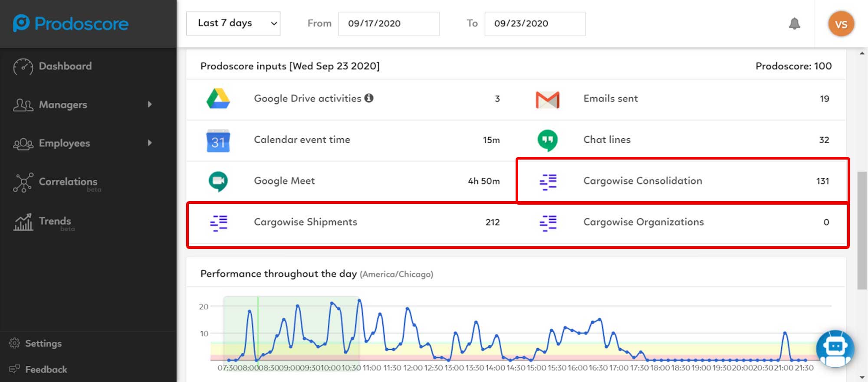This screenshot has width=868, height=382.
Task: Click the Cargowise Organizations value 0
Action: (x=826, y=222)
